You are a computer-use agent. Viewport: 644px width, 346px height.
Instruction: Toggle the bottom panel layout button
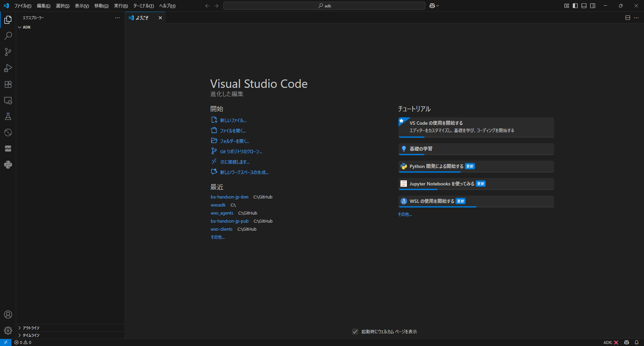coord(584,6)
